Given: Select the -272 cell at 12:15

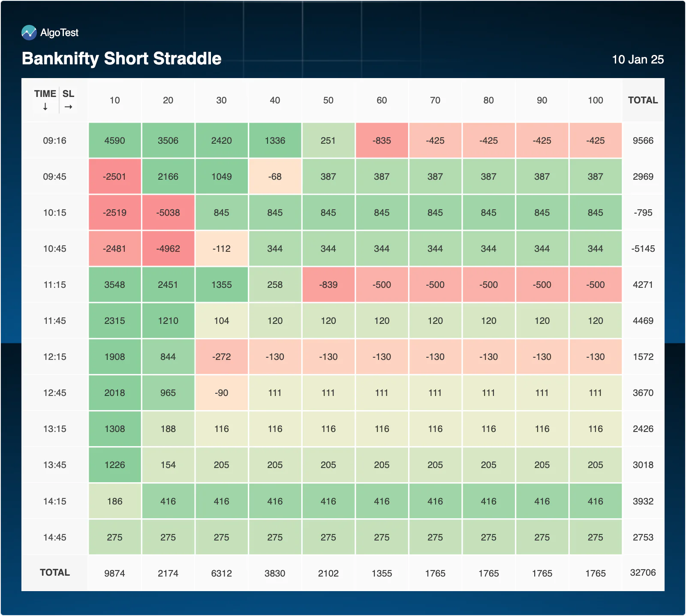Looking at the screenshot, I should tap(222, 357).
